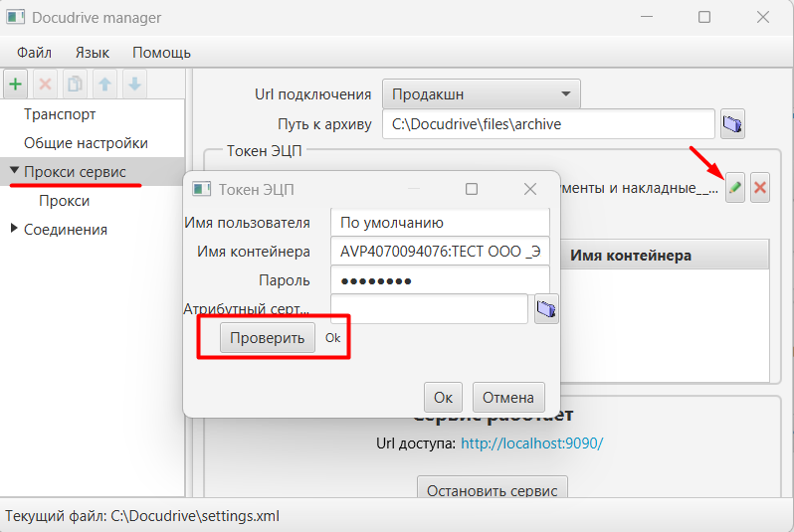The image size is (794, 532).
Task: Open the Помощь menu
Action: pos(161,53)
